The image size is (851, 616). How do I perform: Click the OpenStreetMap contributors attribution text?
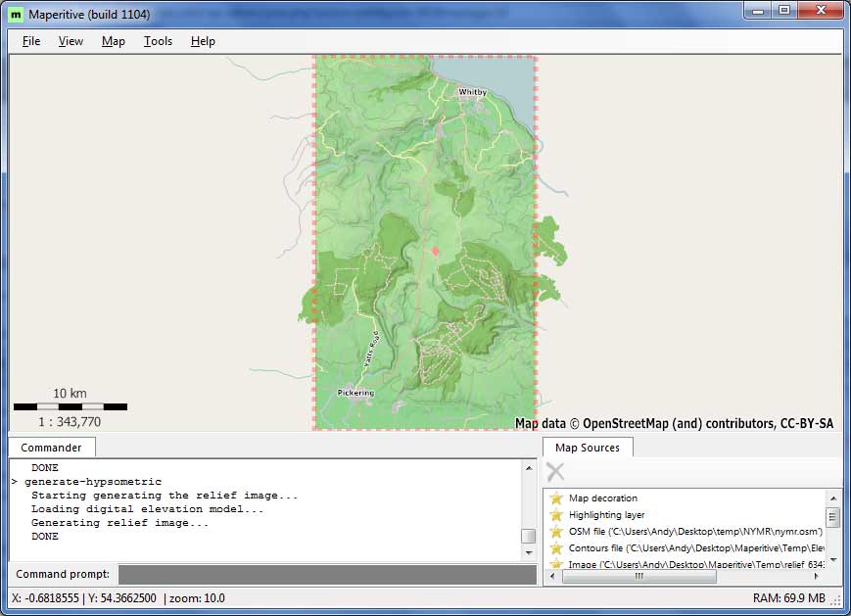(674, 423)
